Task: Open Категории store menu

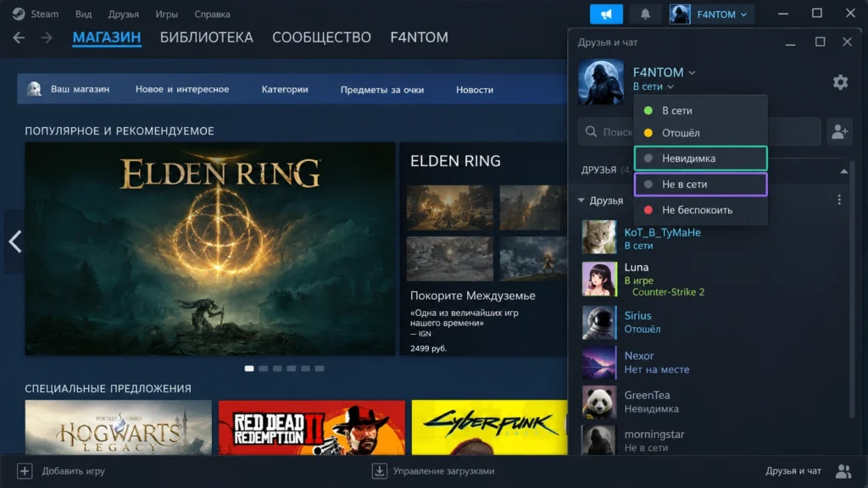Action: pyautogui.click(x=285, y=89)
